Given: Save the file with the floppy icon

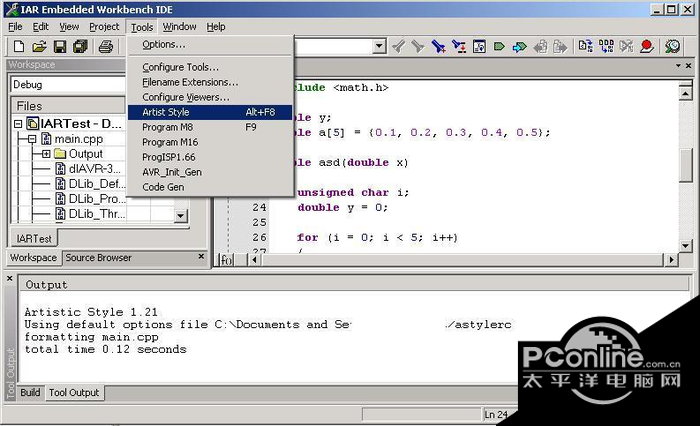Looking at the screenshot, I should click(60, 46).
